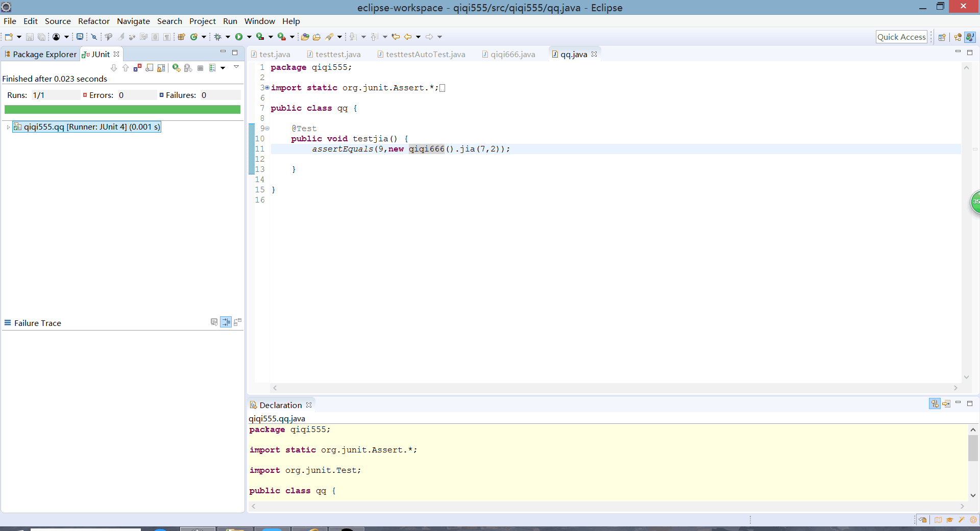Select the test.java editor tab
Viewport: 980px width, 531px height.
[271, 54]
